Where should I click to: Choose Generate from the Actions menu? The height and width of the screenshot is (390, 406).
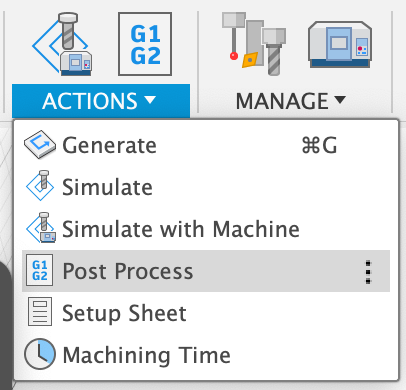(206, 145)
